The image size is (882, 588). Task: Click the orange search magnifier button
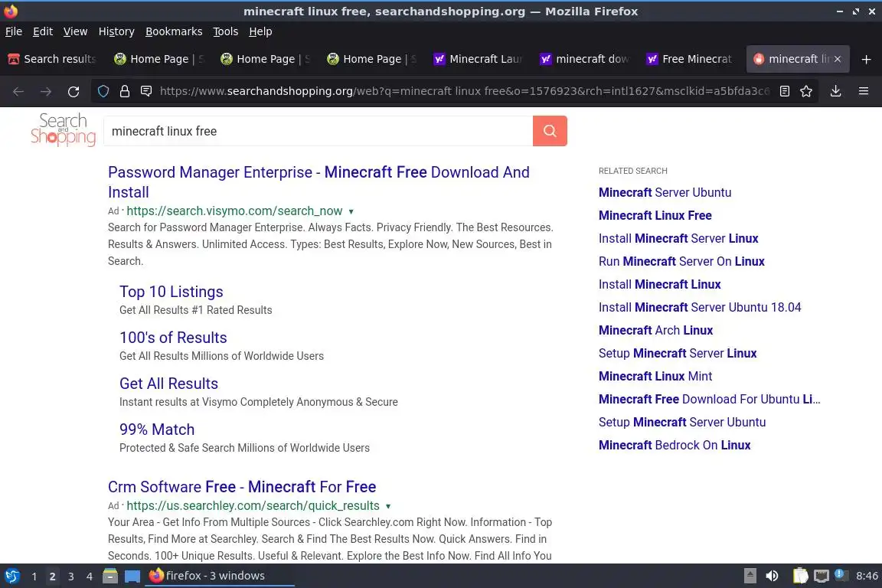click(550, 131)
